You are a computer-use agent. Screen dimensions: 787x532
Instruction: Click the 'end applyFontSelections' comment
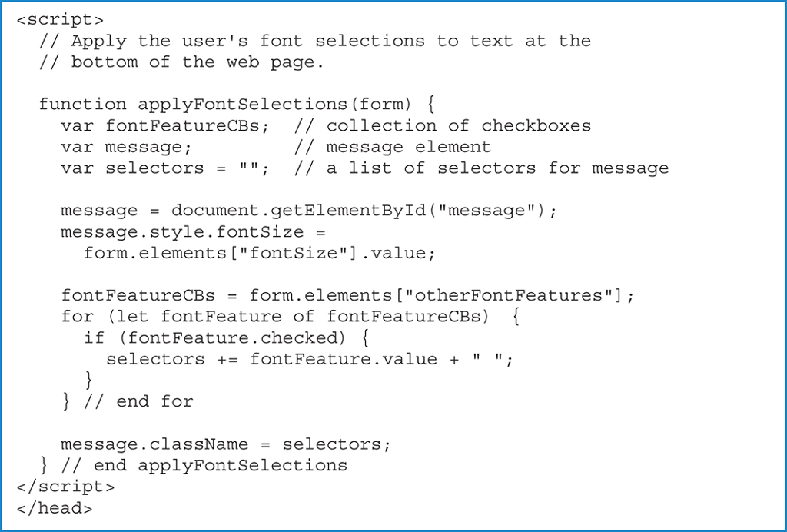[x=204, y=465]
